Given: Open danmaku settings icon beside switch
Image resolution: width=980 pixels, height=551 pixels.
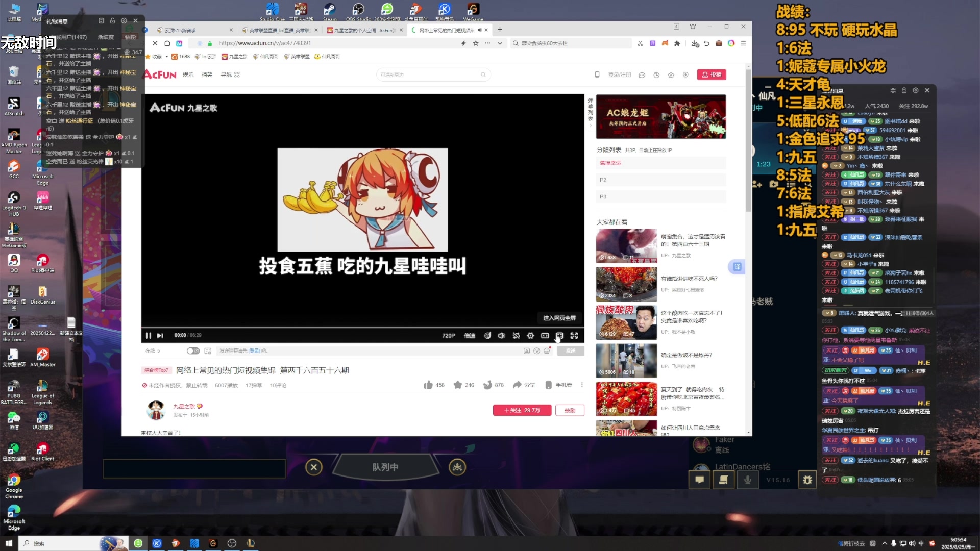Looking at the screenshot, I should 208,350.
